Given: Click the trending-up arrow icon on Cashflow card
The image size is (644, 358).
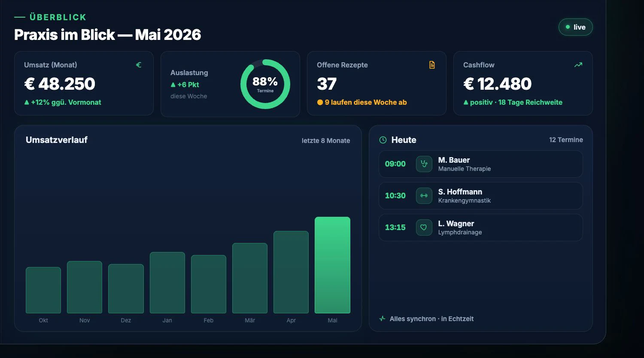Looking at the screenshot, I should pos(578,65).
